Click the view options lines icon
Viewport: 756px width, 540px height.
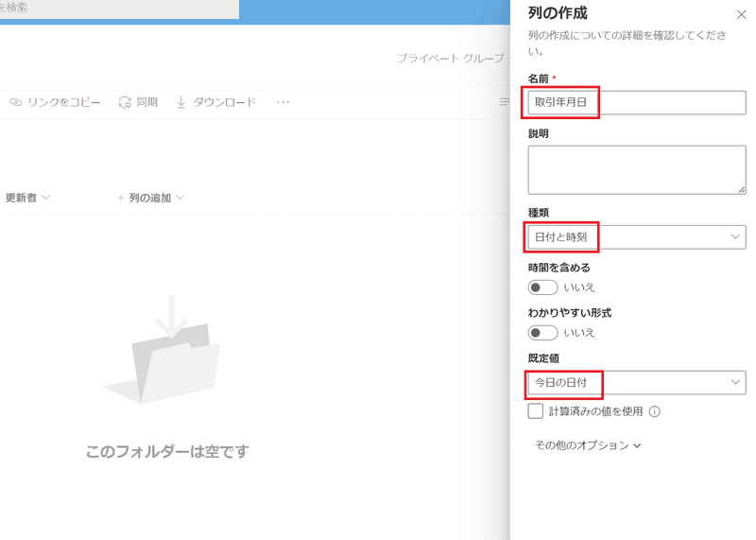(505, 102)
